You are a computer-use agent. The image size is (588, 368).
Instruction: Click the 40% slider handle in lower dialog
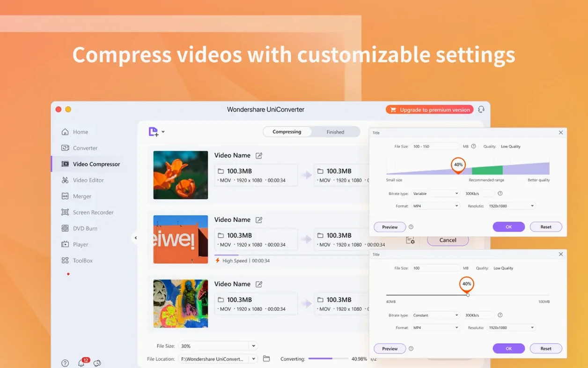pyautogui.click(x=467, y=295)
